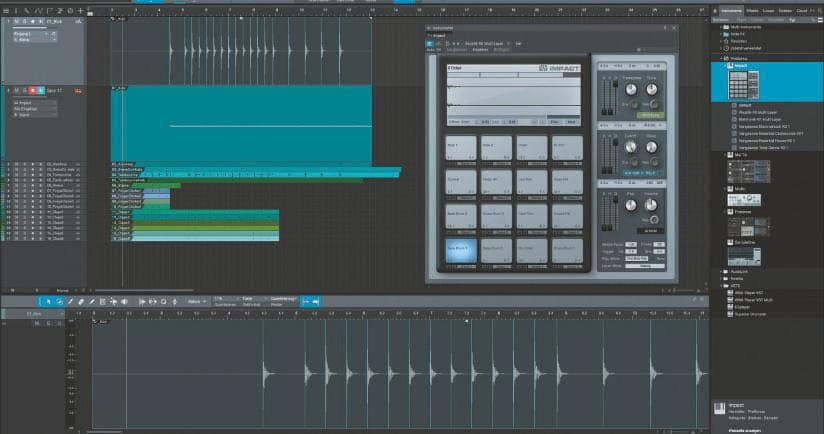Open the RockFit Kit Multi Layer preset dropdown
This screenshot has height=434, width=824.
point(487,44)
